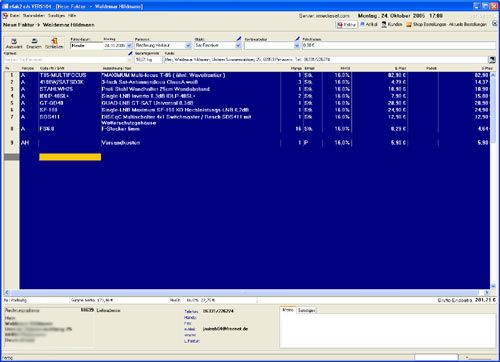Viewport: 500px width, 362px height.
Task: Click the pen edit icon above the fourth dropdown
Action: pyautogui.click(x=297, y=39)
